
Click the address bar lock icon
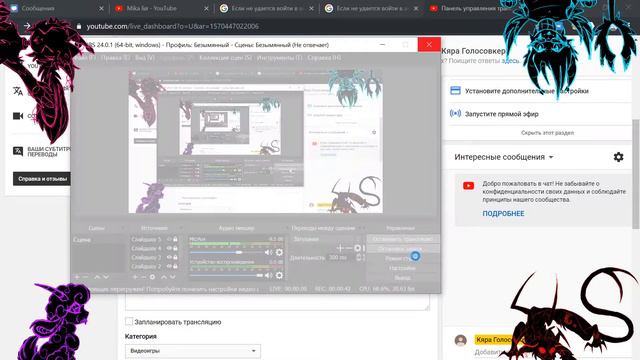tap(79, 26)
